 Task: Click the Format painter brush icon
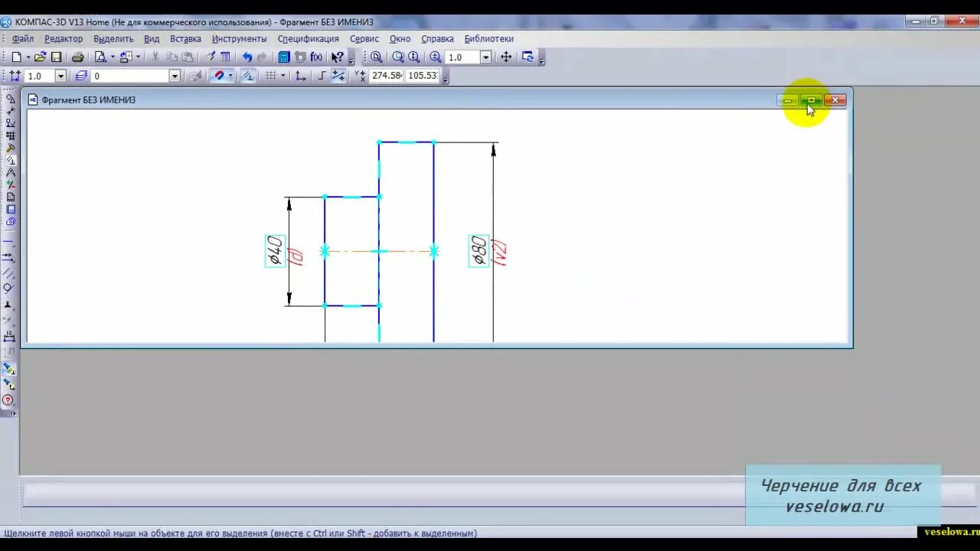tap(210, 57)
